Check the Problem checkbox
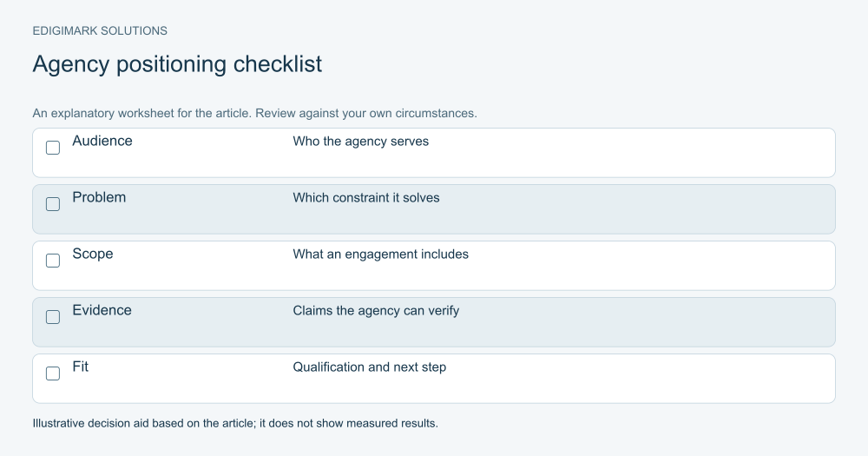 pyautogui.click(x=53, y=204)
